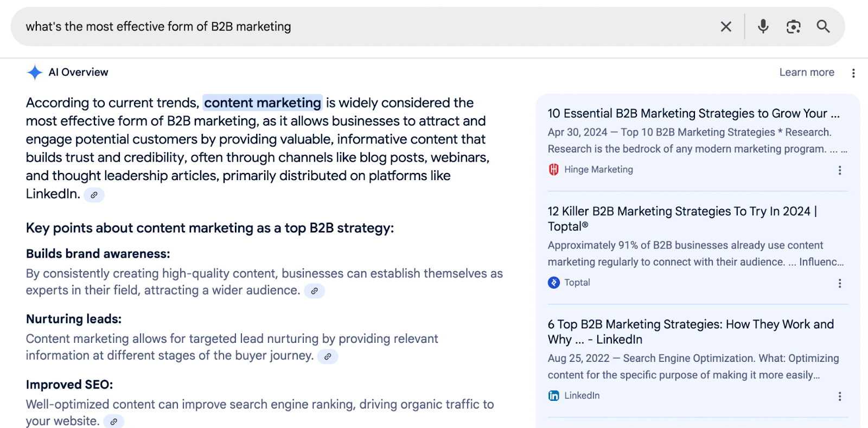Screen dimensions: 868x428
Task: Open source link after "buyer journey"
Action: point(328,356)
